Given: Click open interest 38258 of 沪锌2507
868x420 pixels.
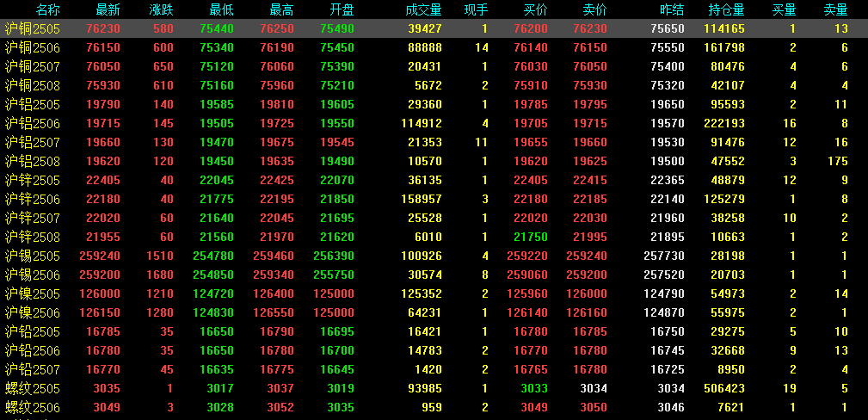Looking at the screenshot, I should point(728,218).
